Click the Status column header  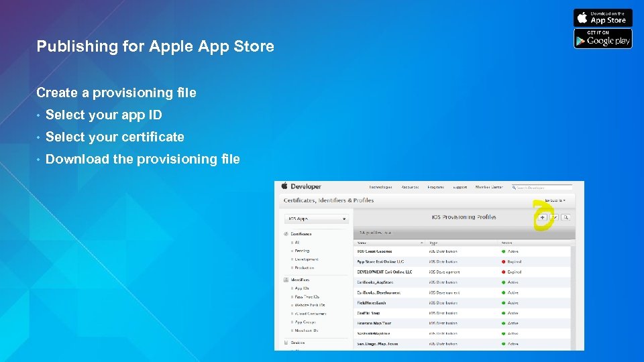click(507, 243)
